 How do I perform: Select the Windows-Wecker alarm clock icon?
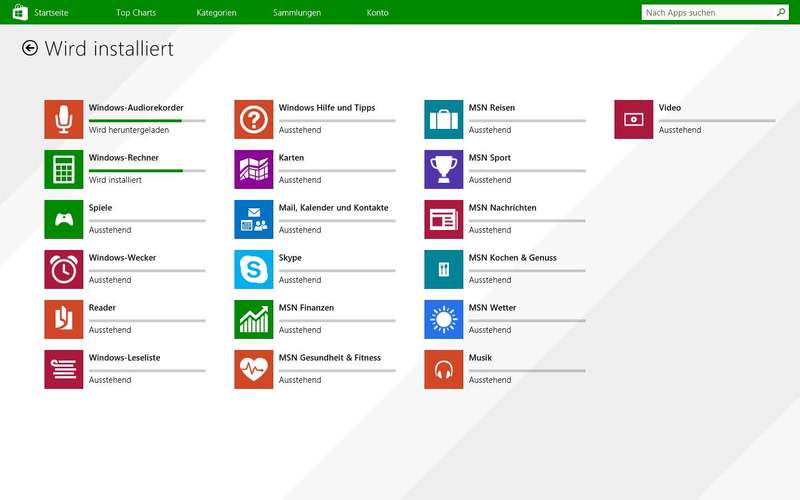click(64, 269)
